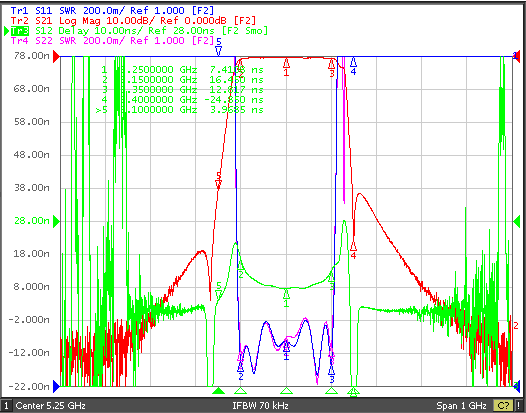This screenshot has width=526, height=413.
Task: Click marker 5 readout row 3.9685 ns
Action: click(179, 110)
